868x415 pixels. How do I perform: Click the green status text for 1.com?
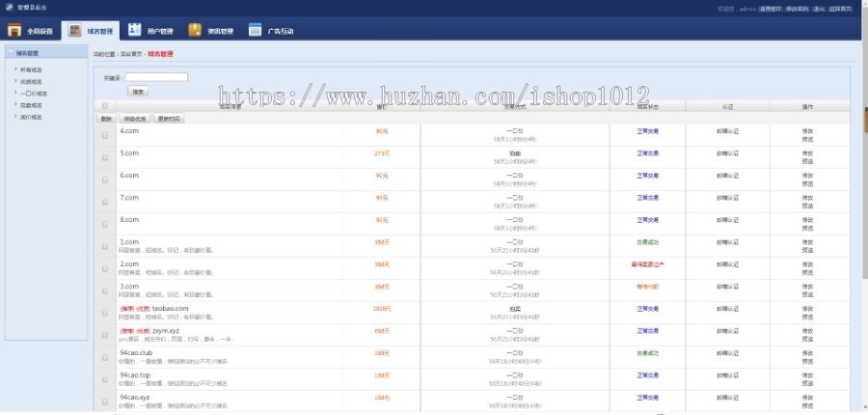(647, 242)
